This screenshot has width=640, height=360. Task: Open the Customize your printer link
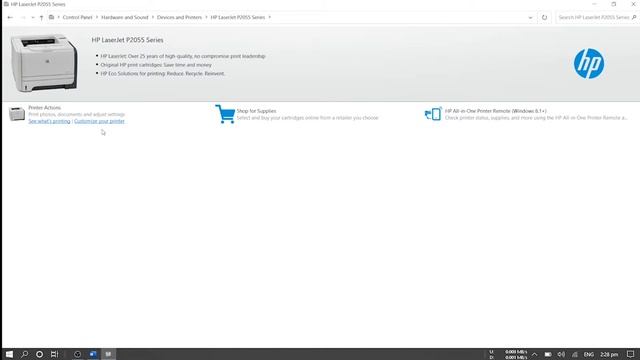click(99, 121)
